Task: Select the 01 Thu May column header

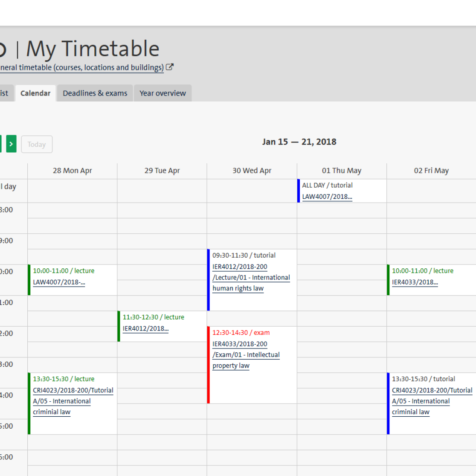Action: 342,171
